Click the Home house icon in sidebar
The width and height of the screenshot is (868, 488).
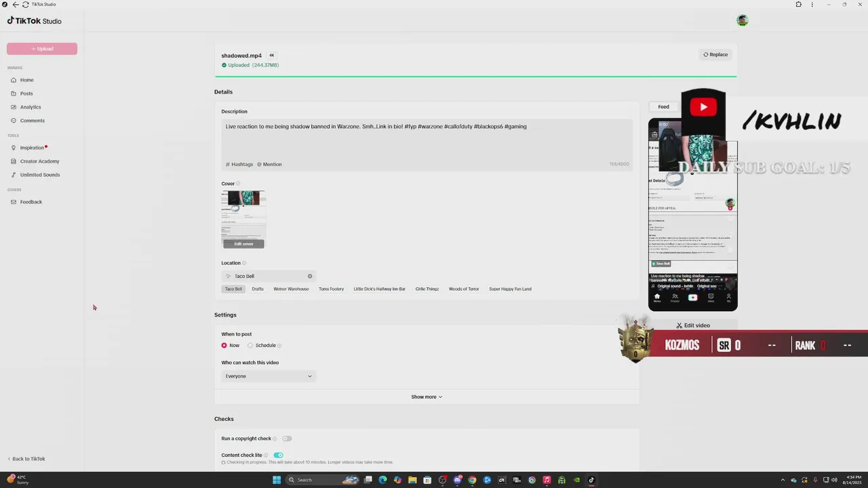pyautogui.click(x=14, y=80)
